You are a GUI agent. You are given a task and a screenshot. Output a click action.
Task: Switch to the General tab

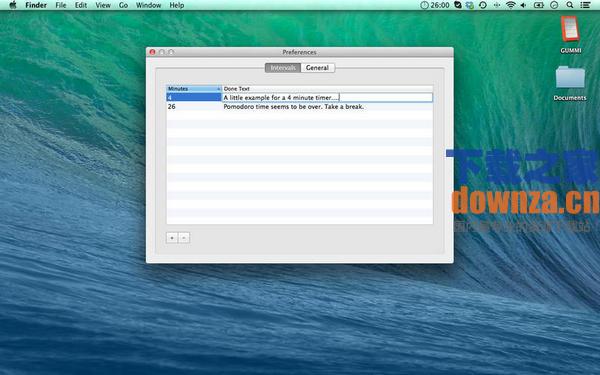click(317, 68)
